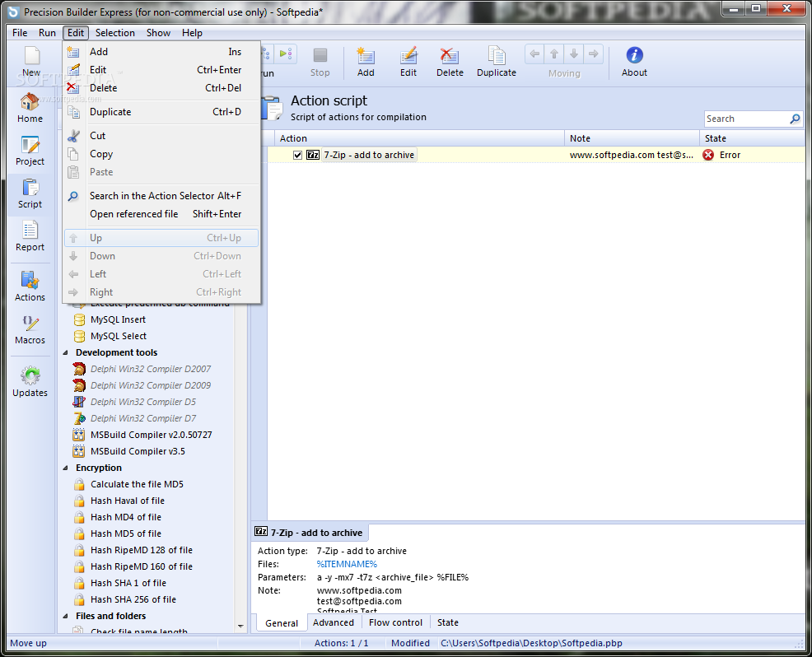Select MySQL Insert action
Screen dimensions: 812x657
click(x=118, y=319)
